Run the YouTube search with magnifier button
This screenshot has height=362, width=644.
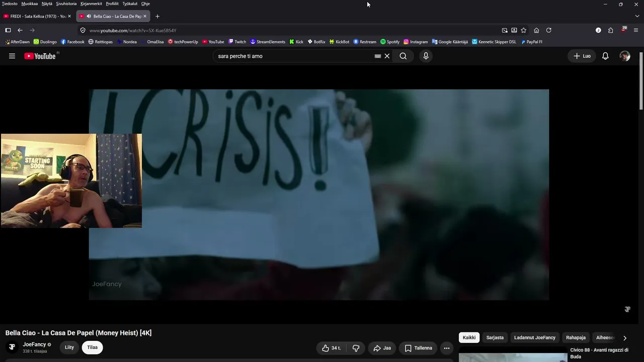click(x=403, y=56)
